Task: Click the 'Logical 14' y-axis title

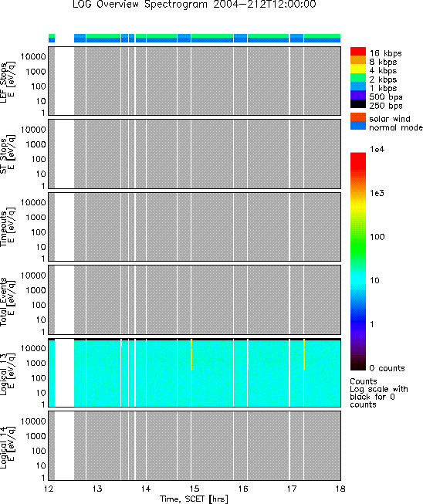Action: tap(4, 448)
